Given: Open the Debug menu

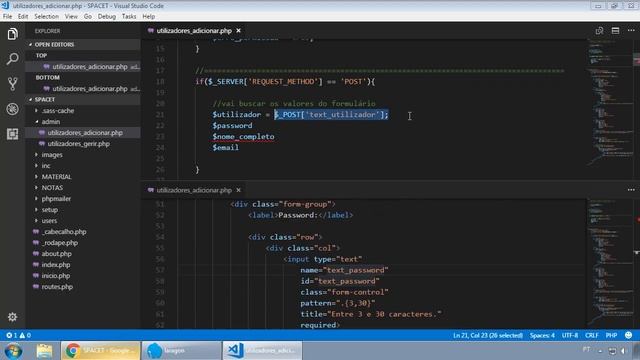Looking at the screenshot, I should coord(107,16).
